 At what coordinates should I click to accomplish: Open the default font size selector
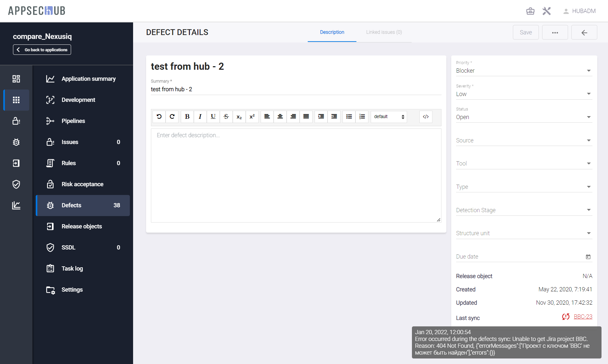pos(389,117)
